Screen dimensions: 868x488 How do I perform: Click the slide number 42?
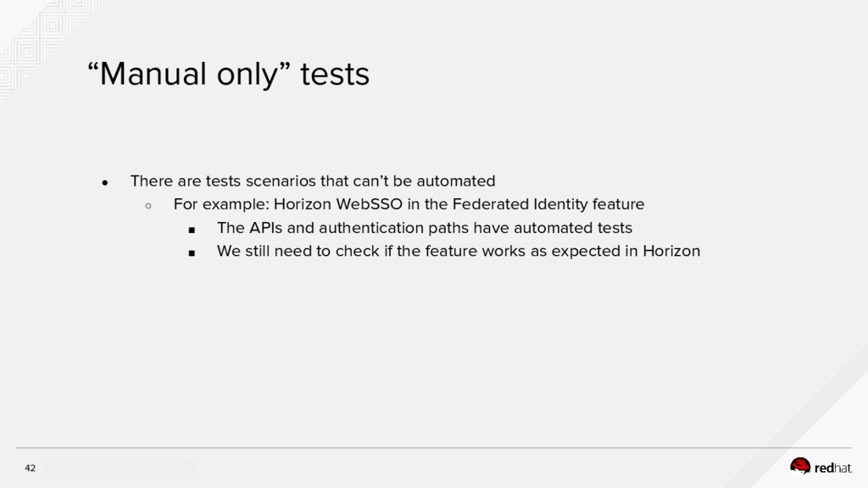pyautogui.click(x=30, y=468)
